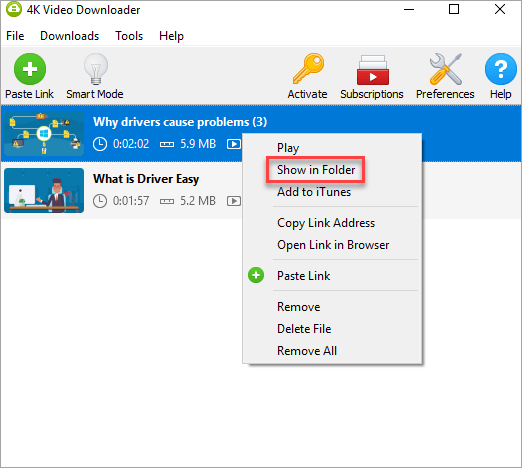Select the What is Driver Easy thumbnail
This screenshot has height=468, width=522.
pyautogui.click(x=44, y=190)
